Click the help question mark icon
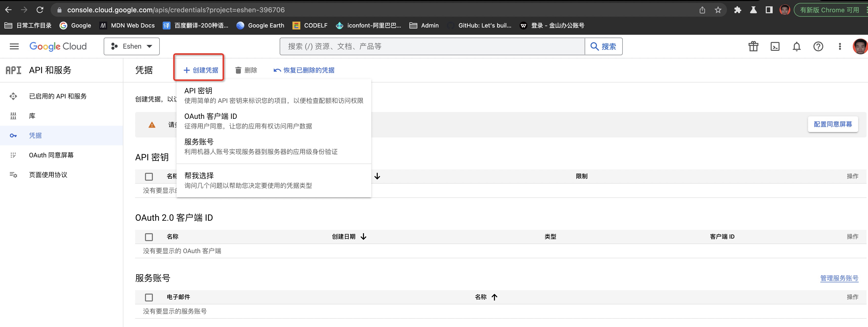The image size is (868, 327). (818, 46)
